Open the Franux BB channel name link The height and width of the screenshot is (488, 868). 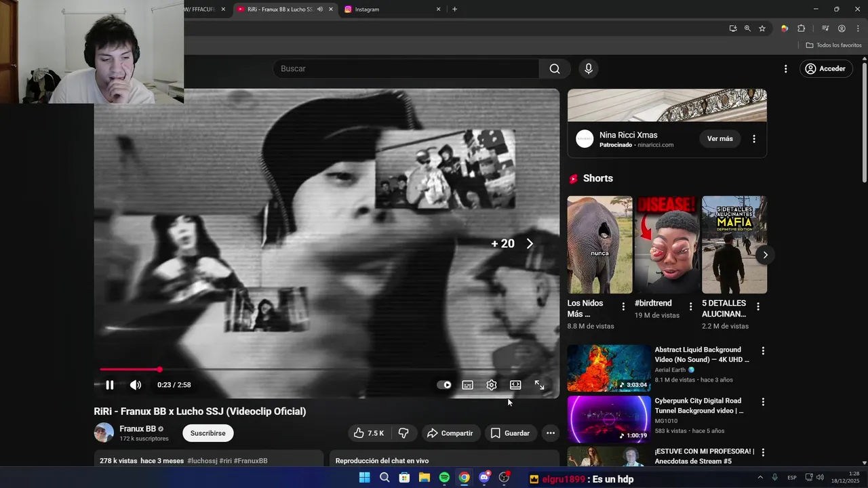(x=138, y=428)
